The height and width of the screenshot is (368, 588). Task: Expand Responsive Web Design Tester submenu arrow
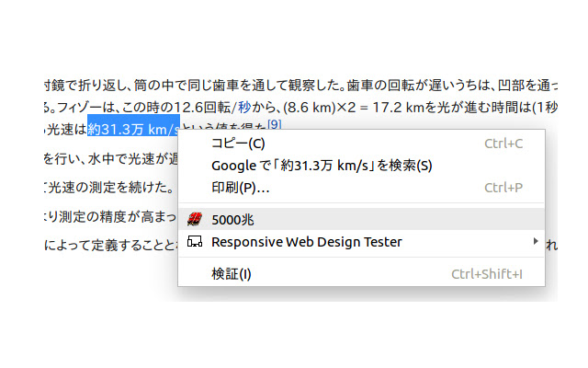point(536,241)
